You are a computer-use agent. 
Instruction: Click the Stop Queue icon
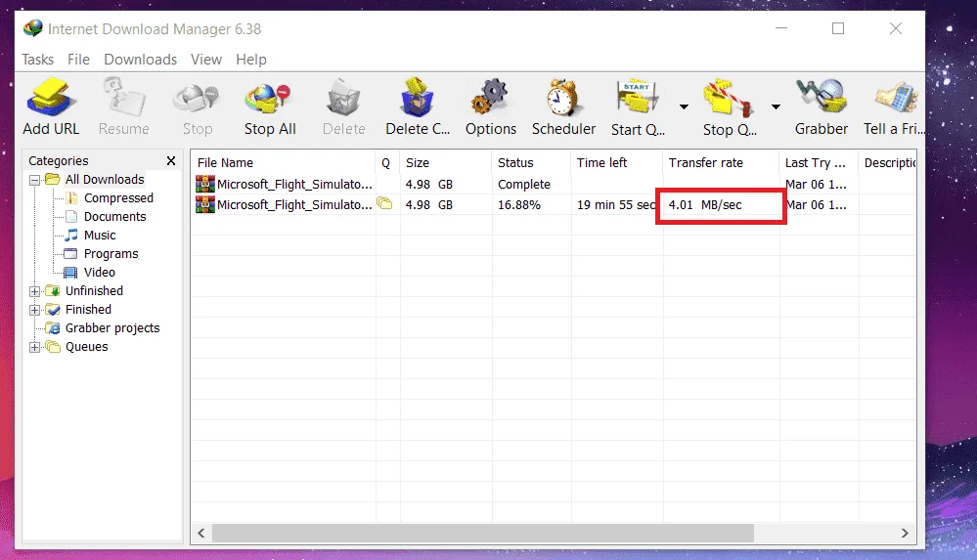(728, 99)
